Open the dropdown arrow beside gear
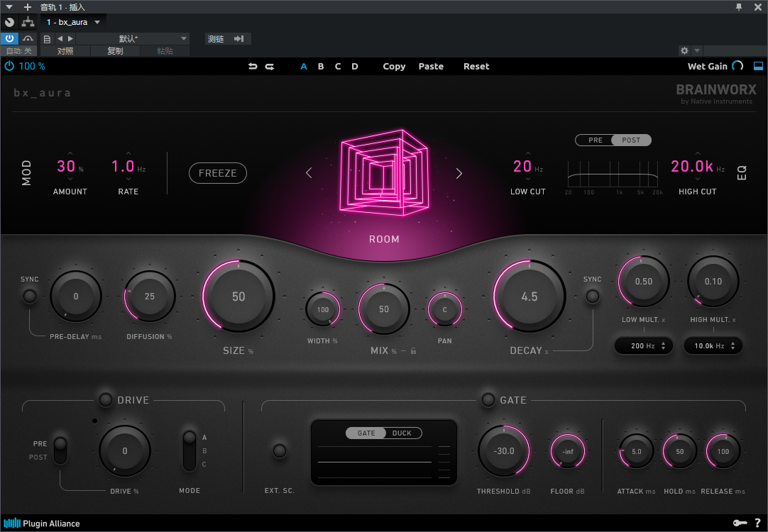768x532 pixels. click(x=696, y=50)
